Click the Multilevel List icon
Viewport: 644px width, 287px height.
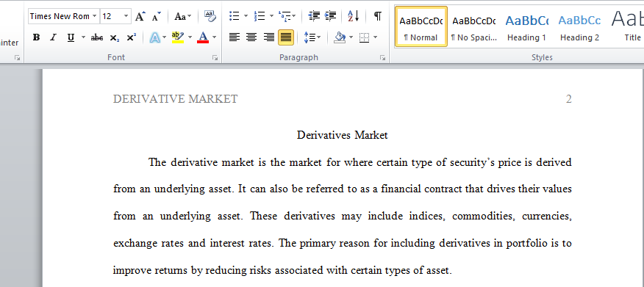pos(285,16)
